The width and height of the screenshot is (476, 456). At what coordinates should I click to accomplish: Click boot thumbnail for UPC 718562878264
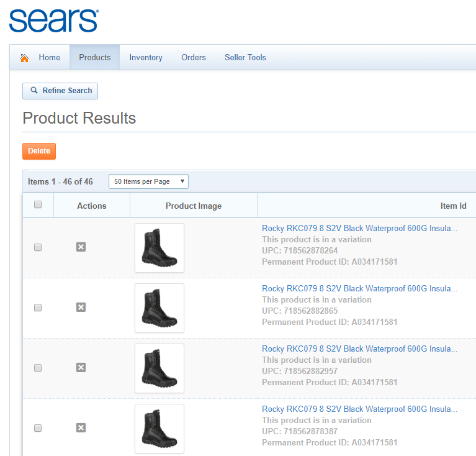tap(159, 248)
